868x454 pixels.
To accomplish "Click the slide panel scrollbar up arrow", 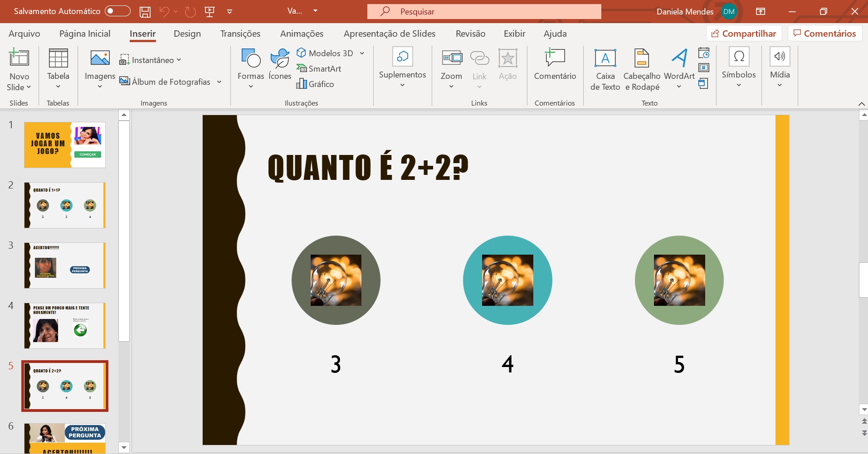I will [x=124, y=115].
